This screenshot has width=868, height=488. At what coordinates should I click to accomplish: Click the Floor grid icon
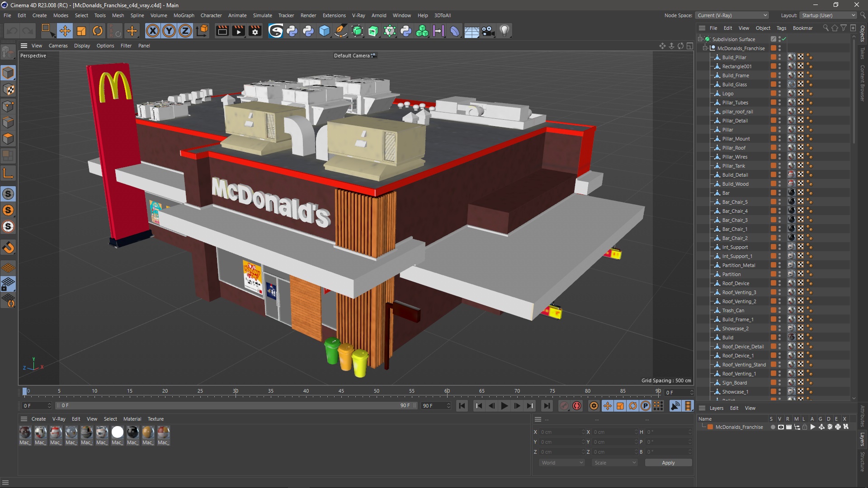click(x=472, y=31)
